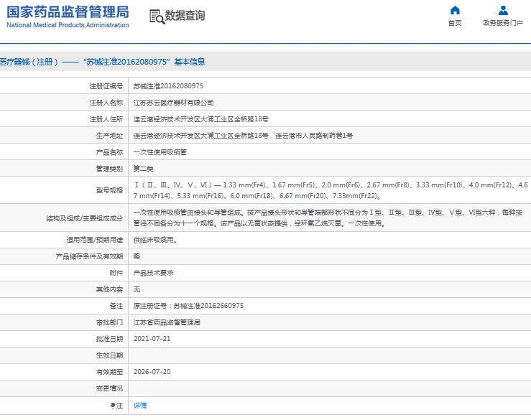Viewport: 531px width, 420px height.
Task: Click the 产品储存条件及有效期 label
Action: click(89, 256)
